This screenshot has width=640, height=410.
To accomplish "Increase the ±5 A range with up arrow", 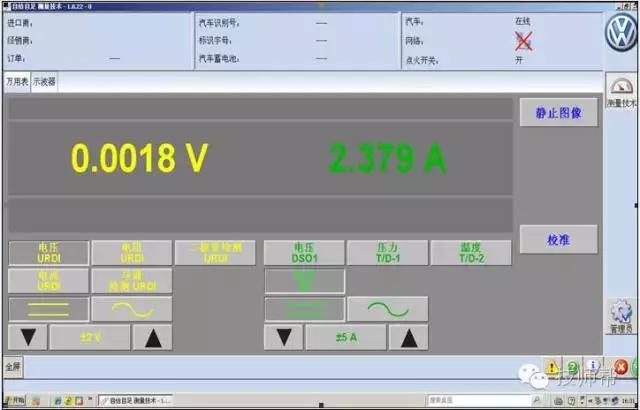I will (409, 337).
